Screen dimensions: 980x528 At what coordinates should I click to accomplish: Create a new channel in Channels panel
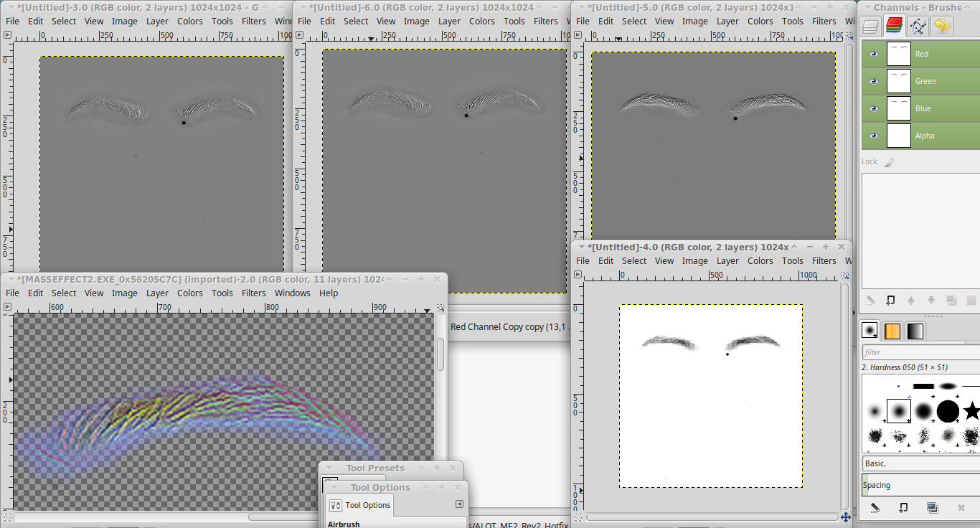[x=890, y=301]
